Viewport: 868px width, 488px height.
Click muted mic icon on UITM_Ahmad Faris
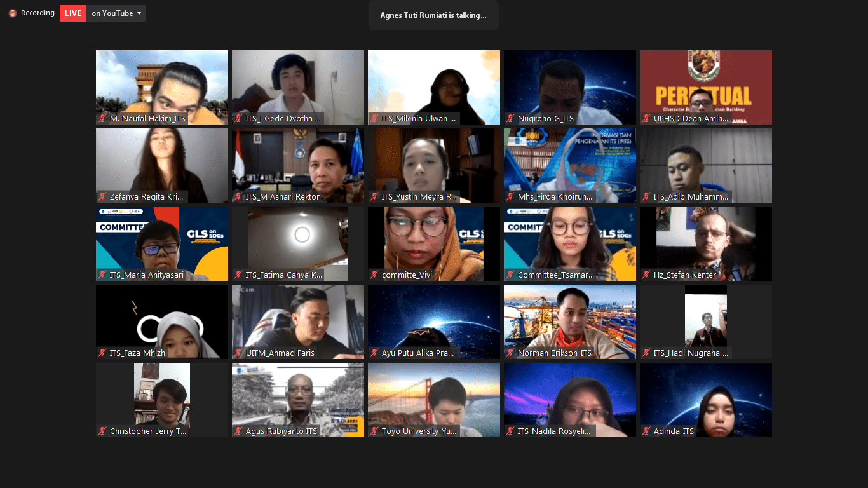pyautogui.click(x=238, y=353)
